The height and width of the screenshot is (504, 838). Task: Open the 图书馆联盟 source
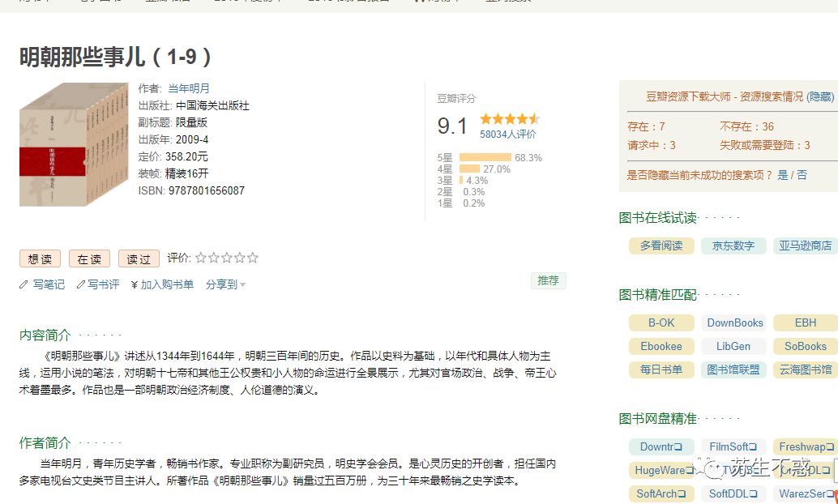click(733, 369)
